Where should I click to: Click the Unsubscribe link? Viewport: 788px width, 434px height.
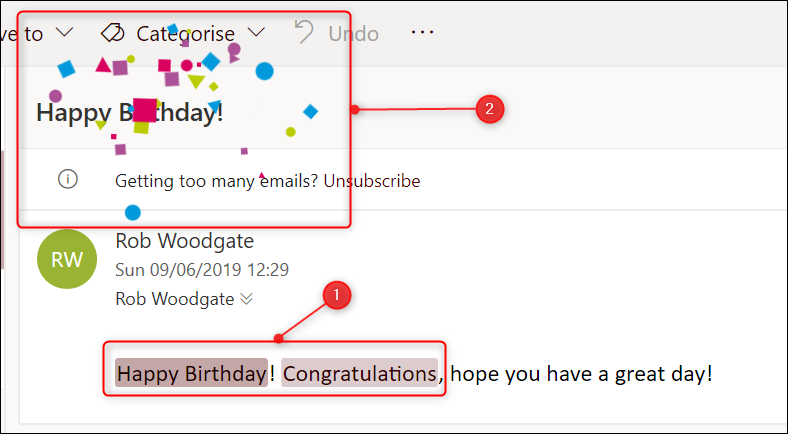pos(372,181)
